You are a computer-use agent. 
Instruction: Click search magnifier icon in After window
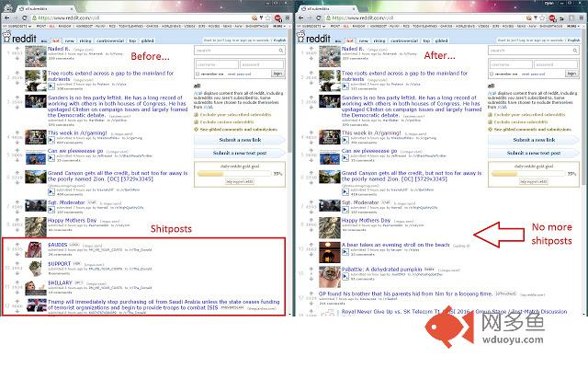pos(575,51)
